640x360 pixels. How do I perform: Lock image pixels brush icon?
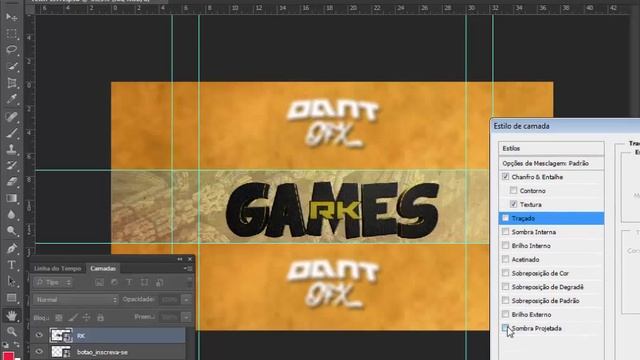(x=73, y=317)
